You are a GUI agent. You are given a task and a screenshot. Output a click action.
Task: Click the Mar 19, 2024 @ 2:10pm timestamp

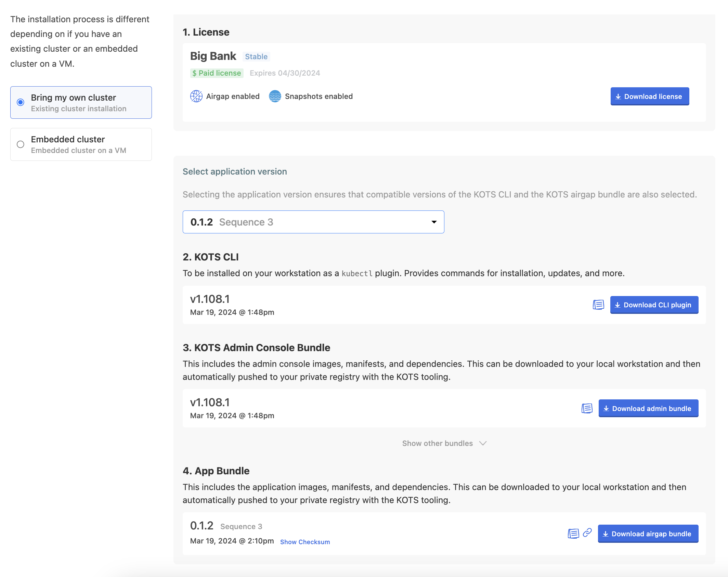[x=232, y=541]
